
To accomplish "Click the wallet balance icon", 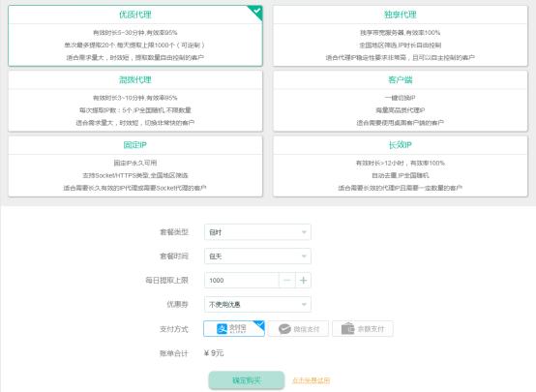I will [347, 328].
